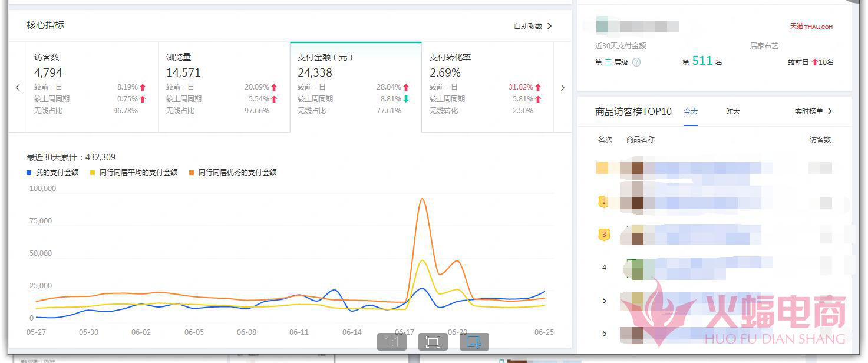Click the rank 2 badge in product list

602,202
